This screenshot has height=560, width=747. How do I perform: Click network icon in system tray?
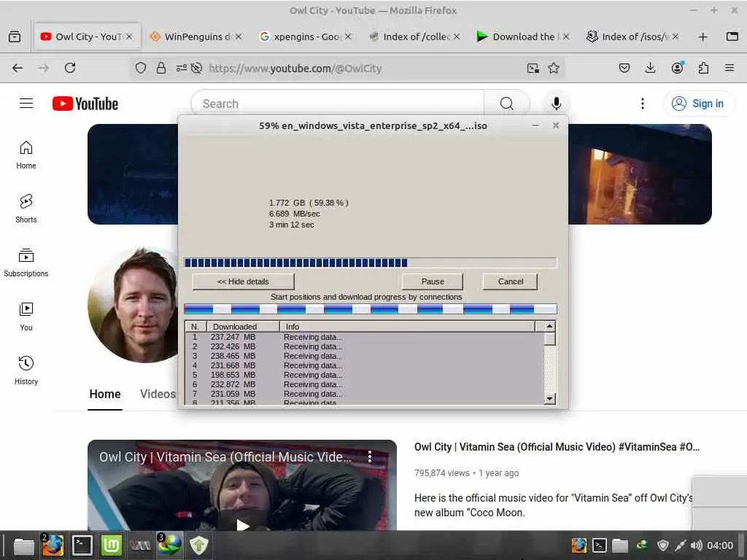[681, 545]
